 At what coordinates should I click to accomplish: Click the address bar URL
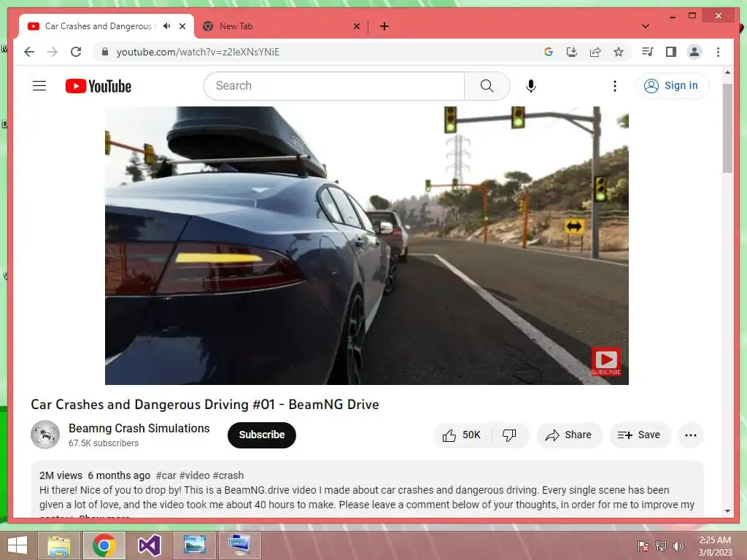(x=198, y=52)
